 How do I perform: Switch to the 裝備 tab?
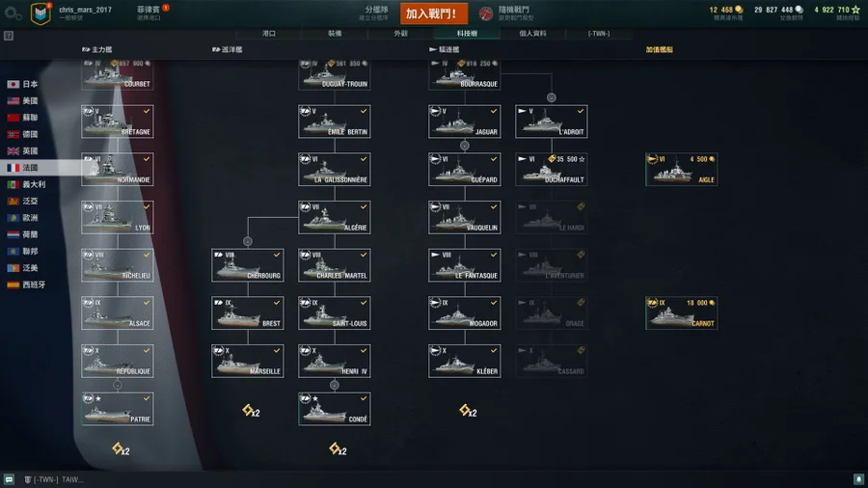335,34
